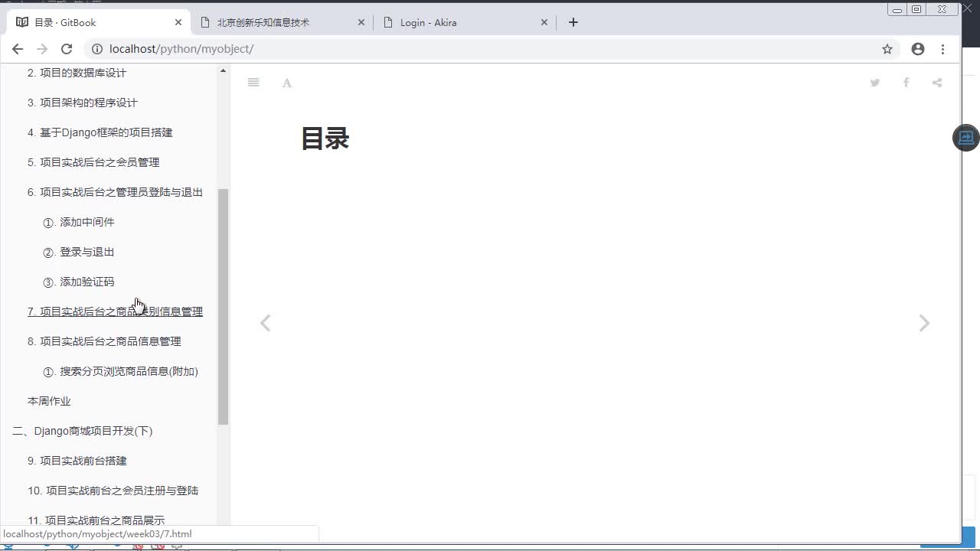This screenshot has width=980, height=551.
Task: Open subsection ③. 添加验证码
Action: click(x=79, y=282)
